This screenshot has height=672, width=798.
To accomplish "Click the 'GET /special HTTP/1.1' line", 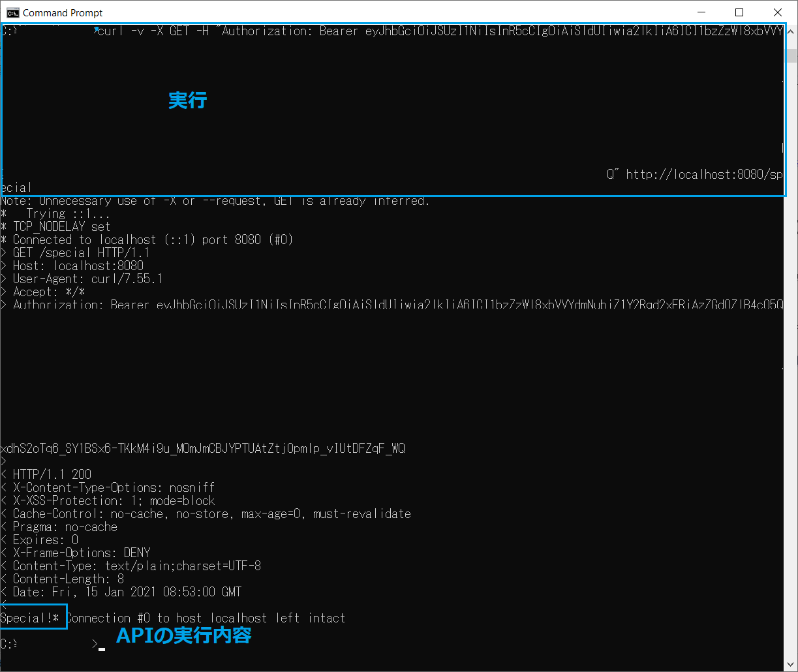I will point(75,252).
